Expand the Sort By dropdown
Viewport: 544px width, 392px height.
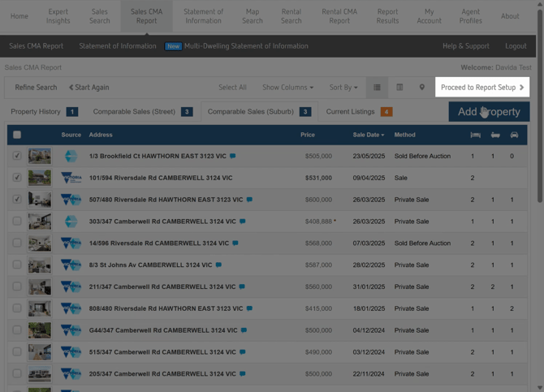343,88
